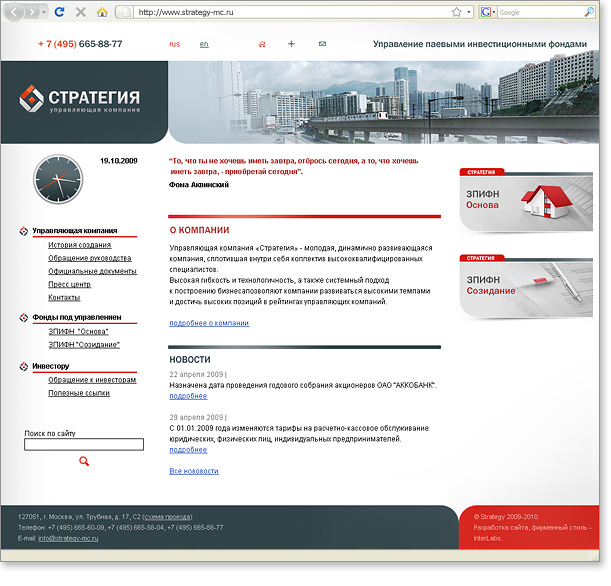Click the red site search magnifier

point(84,461)
